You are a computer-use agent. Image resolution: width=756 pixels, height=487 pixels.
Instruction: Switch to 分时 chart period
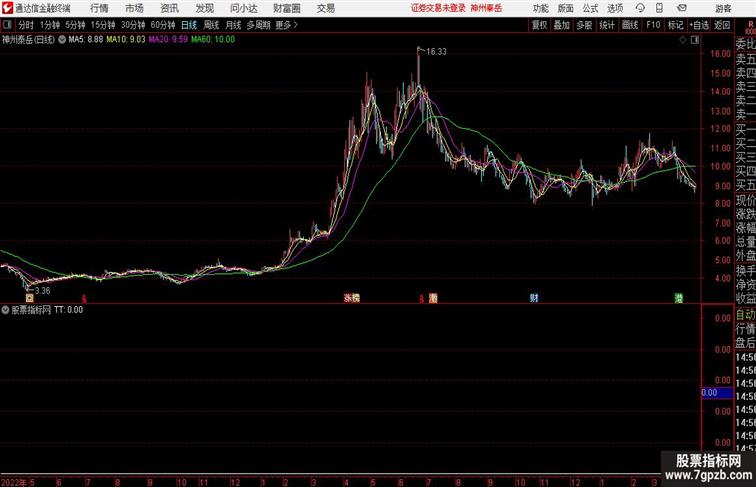pyautogui.click(x=26, y=25)
